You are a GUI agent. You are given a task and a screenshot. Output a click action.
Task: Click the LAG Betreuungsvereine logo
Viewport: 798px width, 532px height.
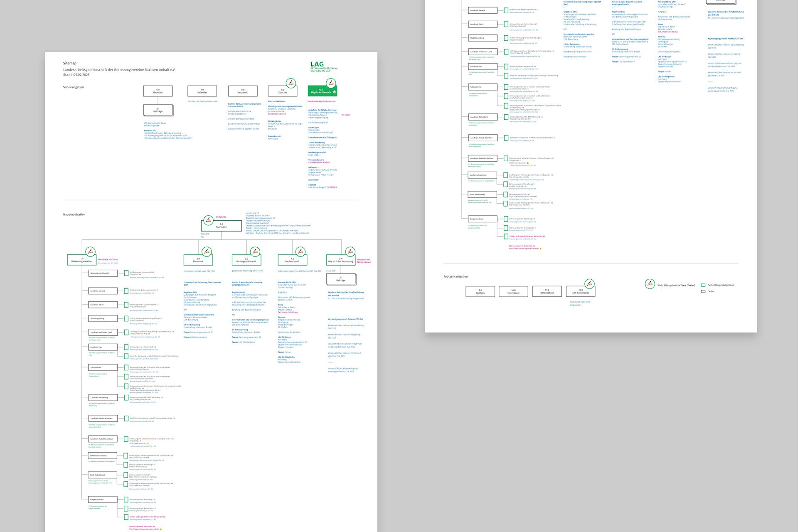coord(324,67)
